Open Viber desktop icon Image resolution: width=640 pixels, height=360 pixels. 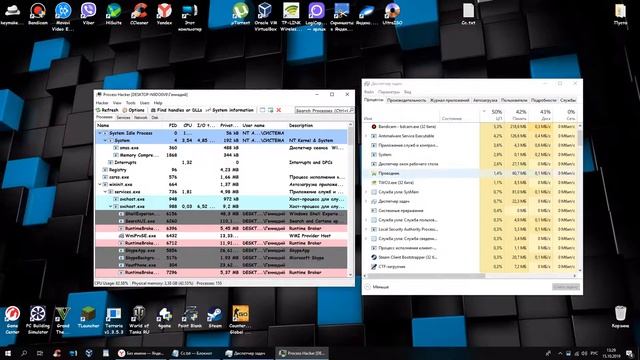(x=89, y=14)
